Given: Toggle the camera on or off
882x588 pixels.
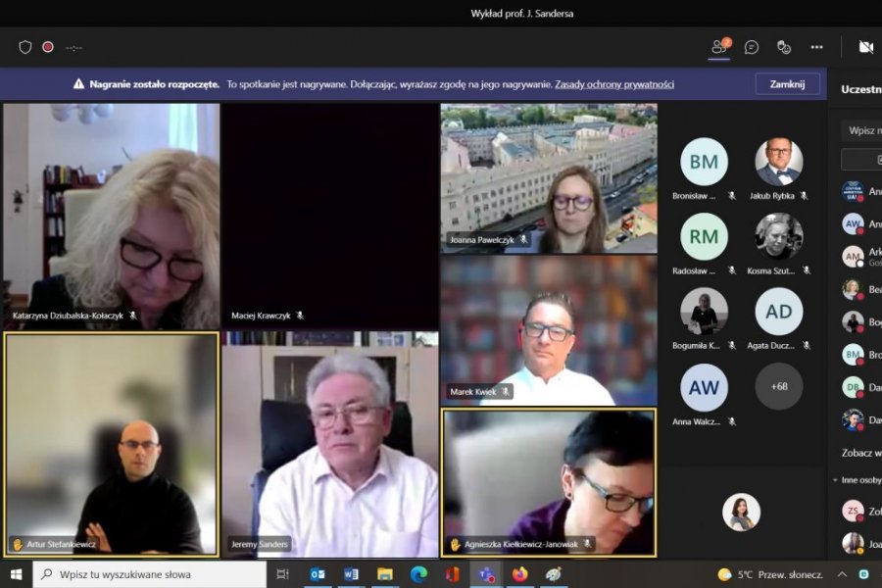Looking at the screenshot, I should [x=865, y=47].
